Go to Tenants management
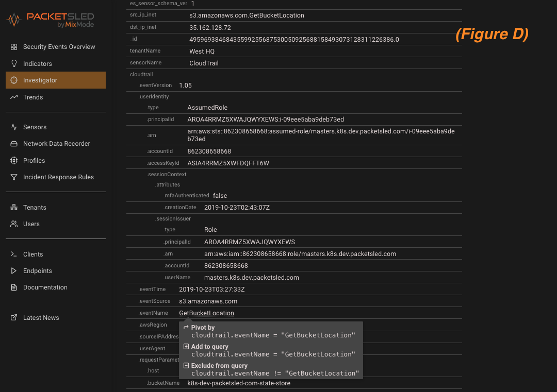Image resolution: width=557 pixels, height=392 pixels. tap(35, 207)
